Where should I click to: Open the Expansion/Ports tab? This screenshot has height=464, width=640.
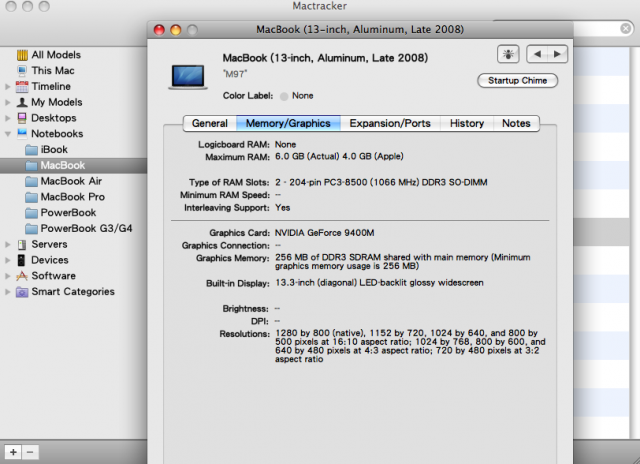390,123
